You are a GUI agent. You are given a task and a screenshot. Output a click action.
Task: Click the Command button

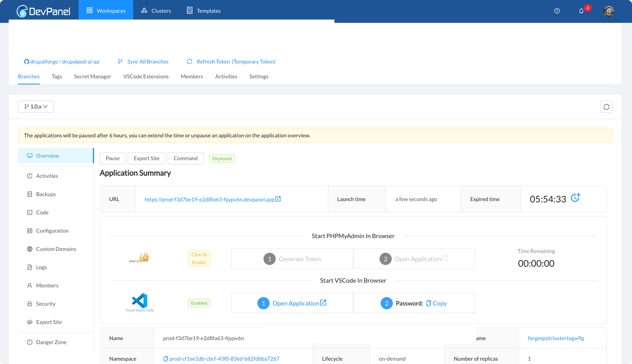tap(185, 158)
